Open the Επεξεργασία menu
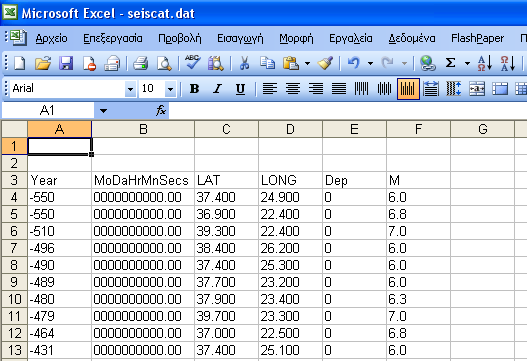Image resolution: width=527 pixels, height=361 pixels. [113, 38]
